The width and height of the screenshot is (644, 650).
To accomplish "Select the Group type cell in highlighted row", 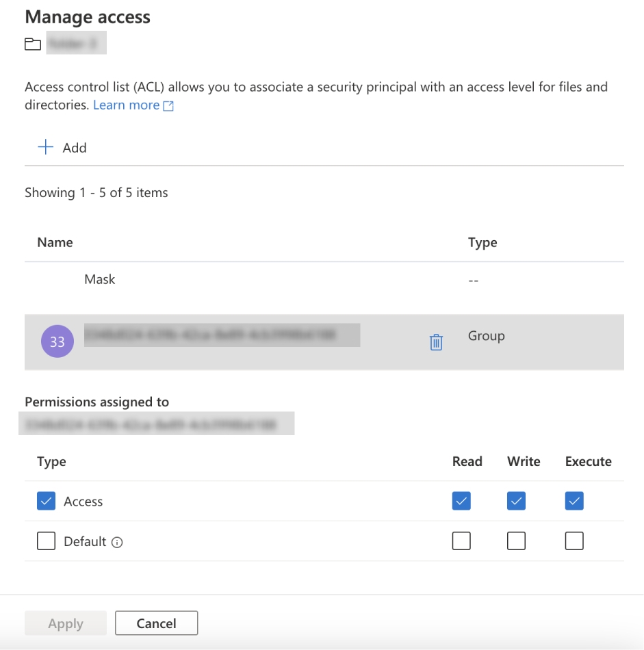I will coord(486,336).
